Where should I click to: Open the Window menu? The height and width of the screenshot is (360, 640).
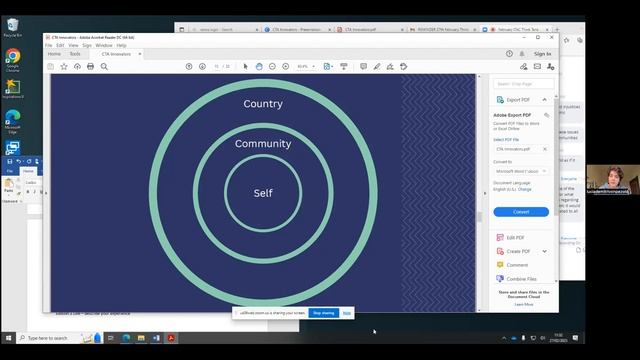point(104,45)
